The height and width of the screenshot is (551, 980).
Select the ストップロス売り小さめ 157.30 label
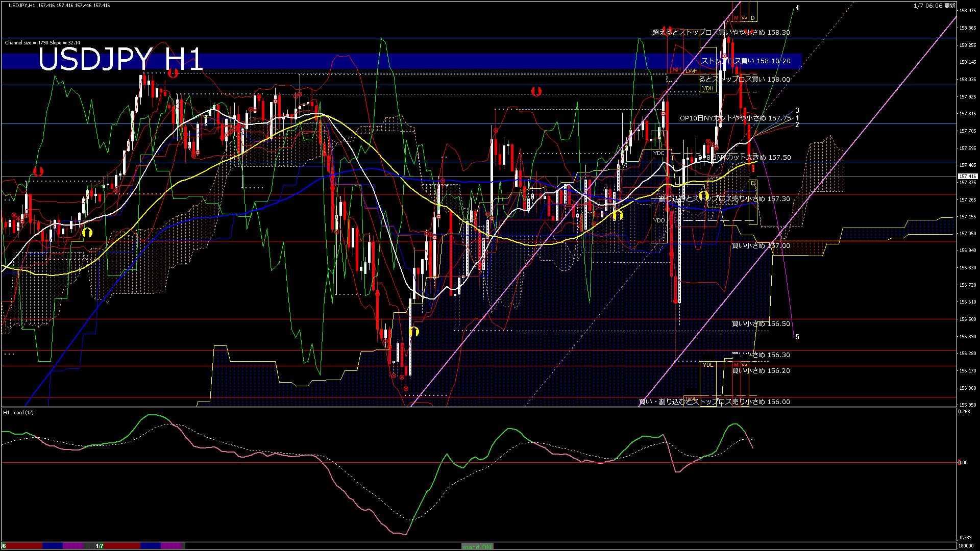724,199
